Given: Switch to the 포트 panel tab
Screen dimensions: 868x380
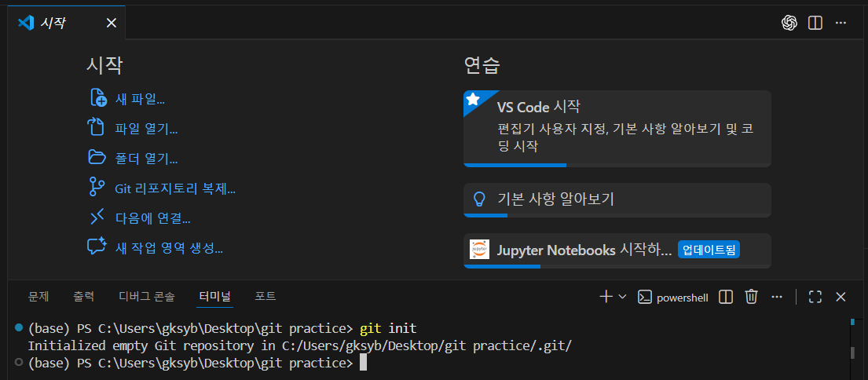Looking at the screenshot, I should (x=266, y=297).
